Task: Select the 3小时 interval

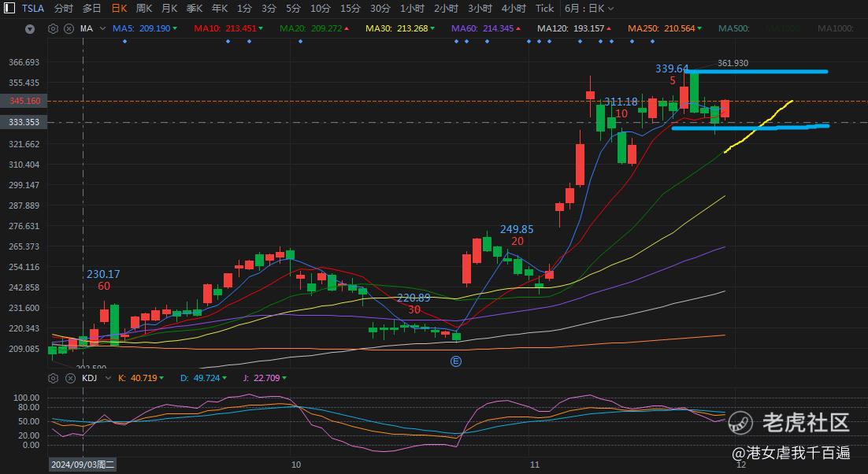Action: point(480,9)
